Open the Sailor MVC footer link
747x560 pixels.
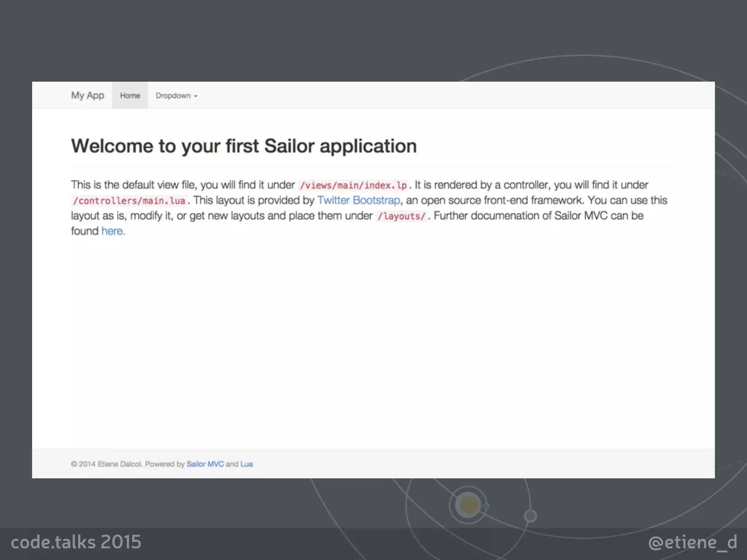coord(205,464)
